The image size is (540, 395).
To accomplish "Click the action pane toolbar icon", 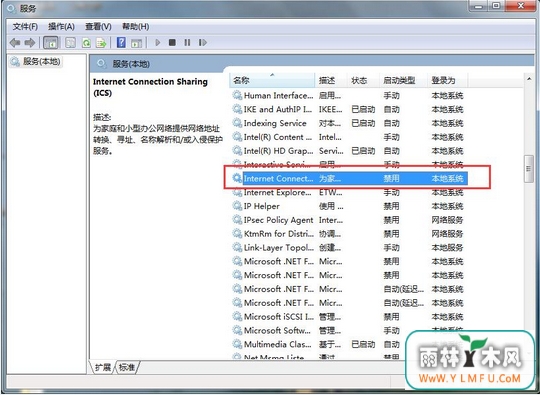I will pos(136,43).
